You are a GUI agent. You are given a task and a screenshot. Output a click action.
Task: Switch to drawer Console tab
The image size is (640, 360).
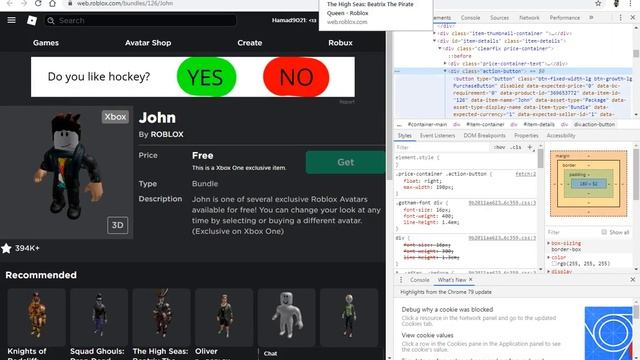420,280
